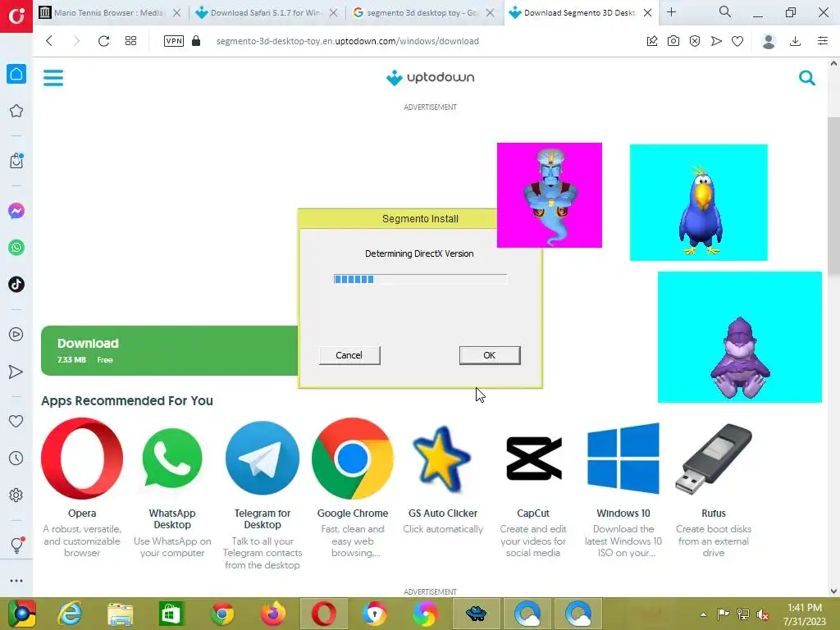840x630 pixels.
Task: Add page to bookmarks heart in toolbar
Action: pyautogui.click(x=737, y=41)
